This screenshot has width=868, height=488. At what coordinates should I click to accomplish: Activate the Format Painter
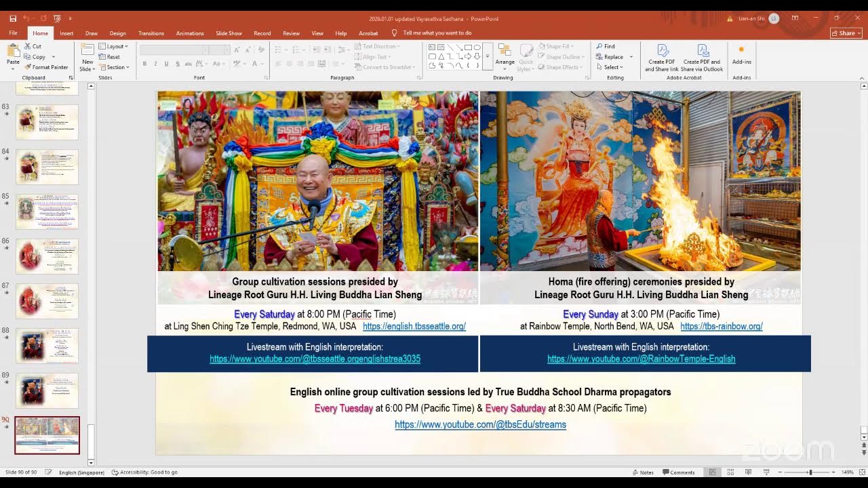pyautogui.click(x=46, y=67)
